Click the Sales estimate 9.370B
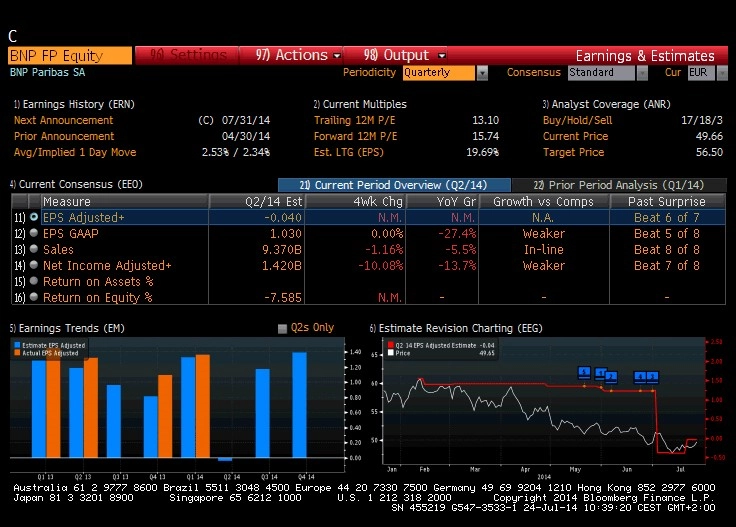736x527 pixels. tap(282, 249)
